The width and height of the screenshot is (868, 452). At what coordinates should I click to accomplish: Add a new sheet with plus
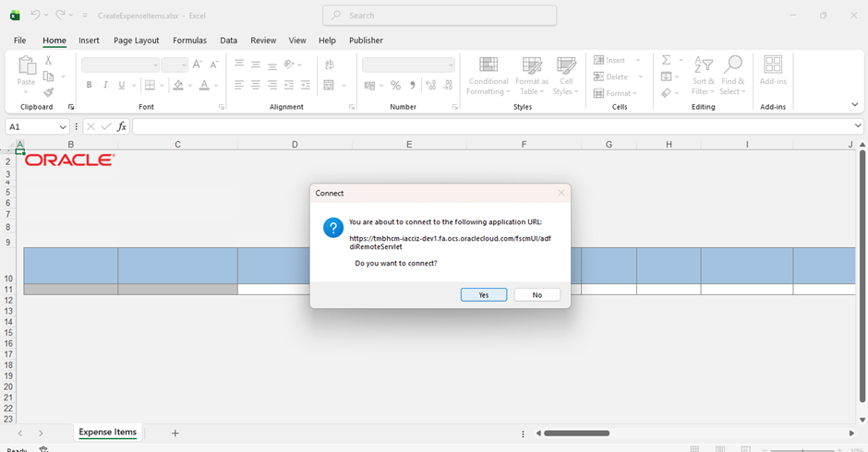point(175,434)
